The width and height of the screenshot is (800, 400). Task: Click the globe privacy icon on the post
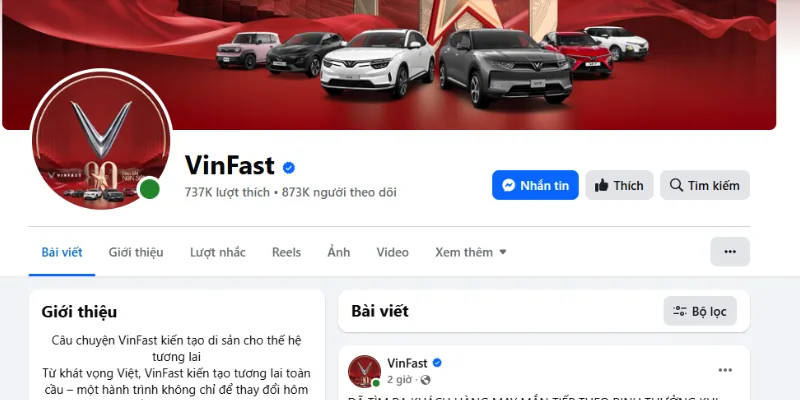click(426, 380)
